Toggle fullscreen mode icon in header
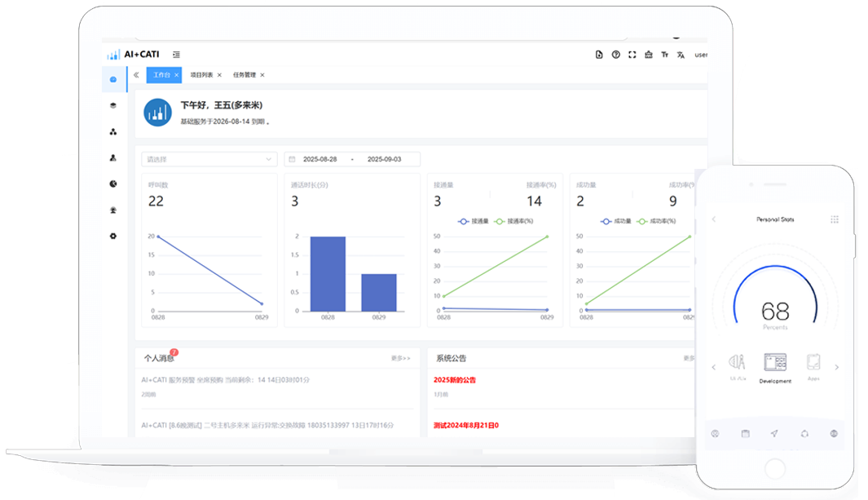 click(632, 55)
